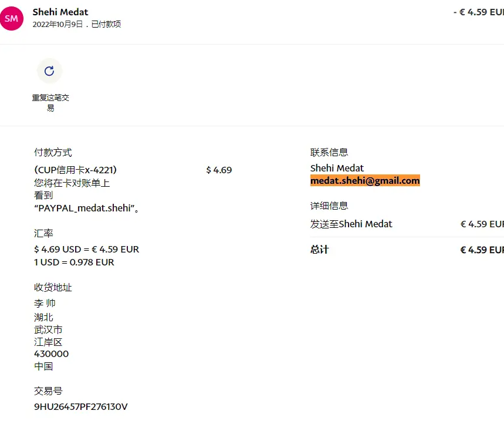504x424 pixels.
Task: Click the 收货地址 shipping address heading
Action: (53, 287)
